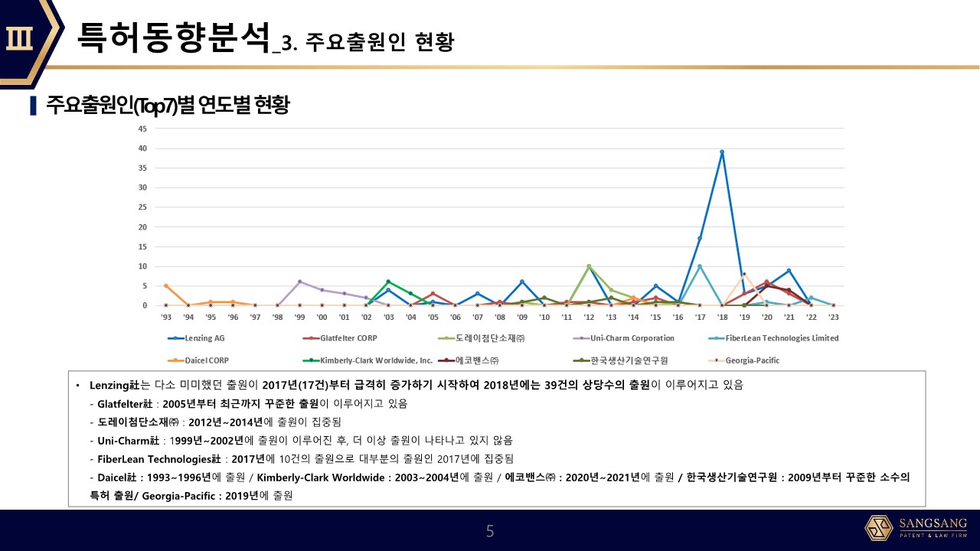Click the Glatfelter社 description line
This screenshot has width=980, height=551.
click(249, 403)
